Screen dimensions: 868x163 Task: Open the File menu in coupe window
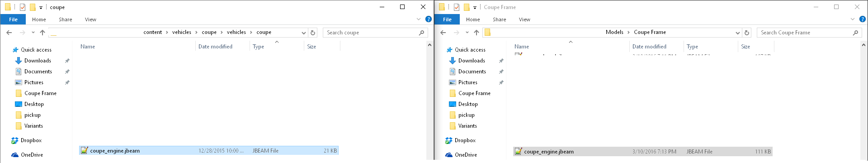[x=13, y=19]
